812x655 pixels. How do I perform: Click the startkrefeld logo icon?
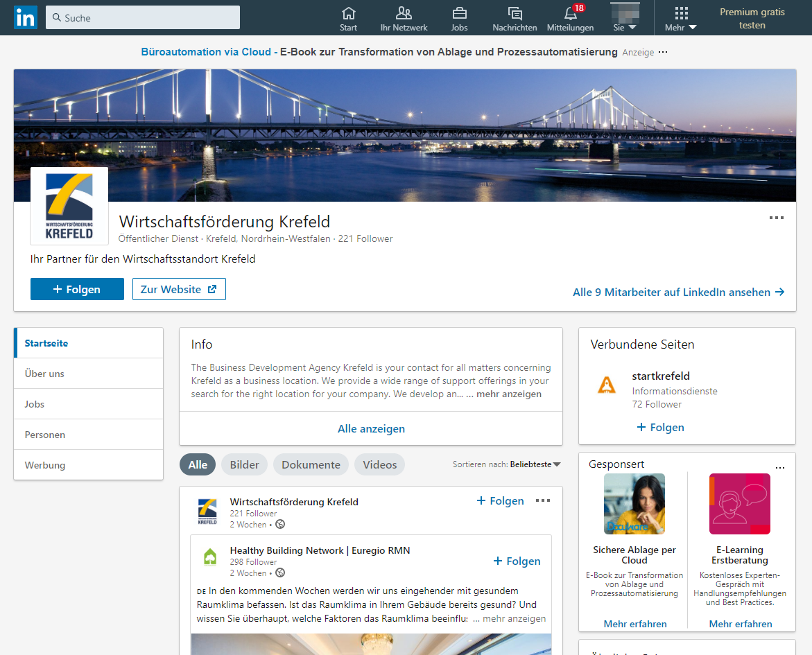point(607,385)
